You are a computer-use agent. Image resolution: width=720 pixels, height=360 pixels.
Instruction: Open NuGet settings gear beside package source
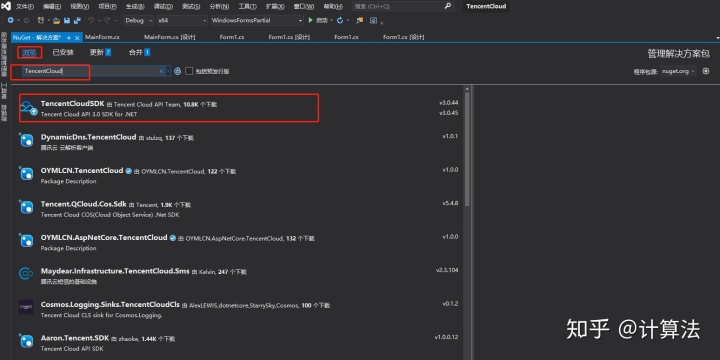706,71
